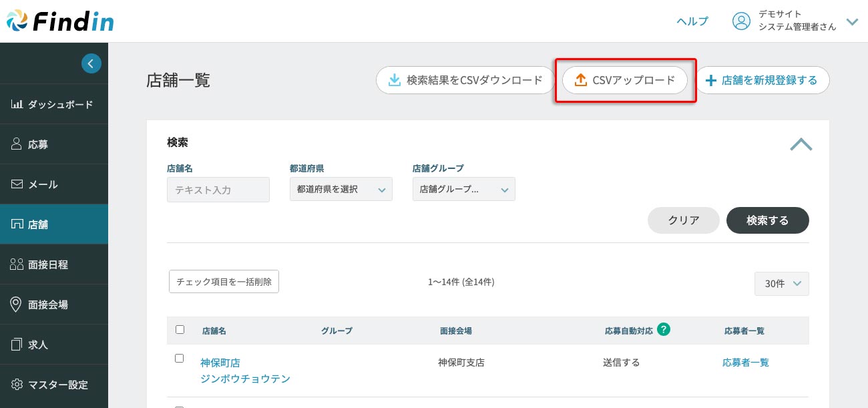Click the location pin icon for 面接会場

17,304
